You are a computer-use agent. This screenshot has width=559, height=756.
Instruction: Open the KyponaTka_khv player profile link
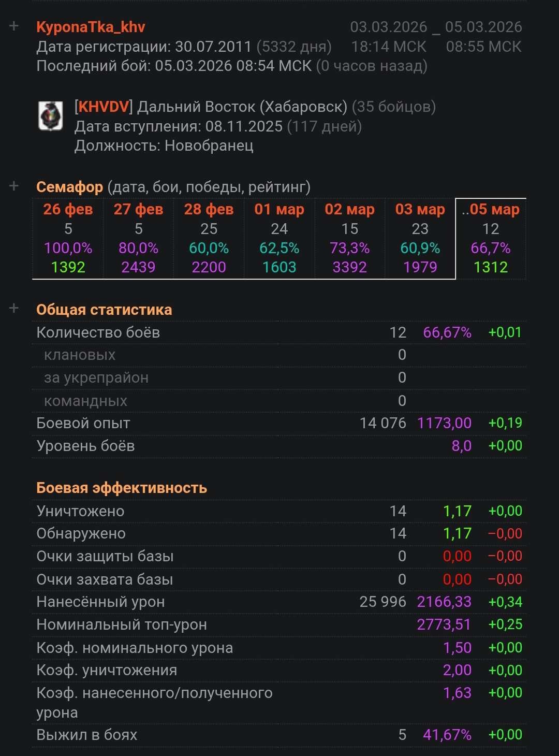91,27
